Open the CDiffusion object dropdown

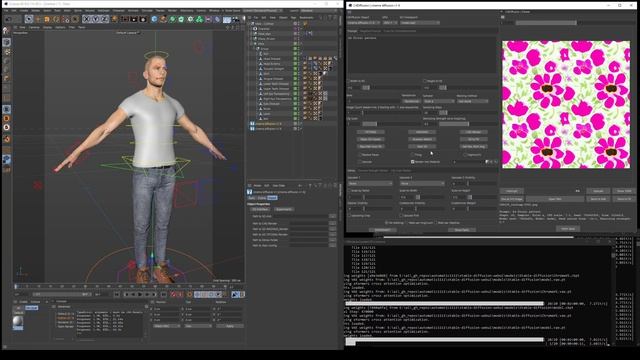pos(363,23)
